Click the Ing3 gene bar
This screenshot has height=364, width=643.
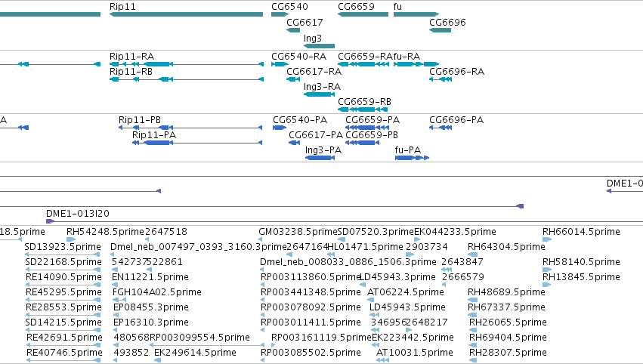(x=319, y=46)
